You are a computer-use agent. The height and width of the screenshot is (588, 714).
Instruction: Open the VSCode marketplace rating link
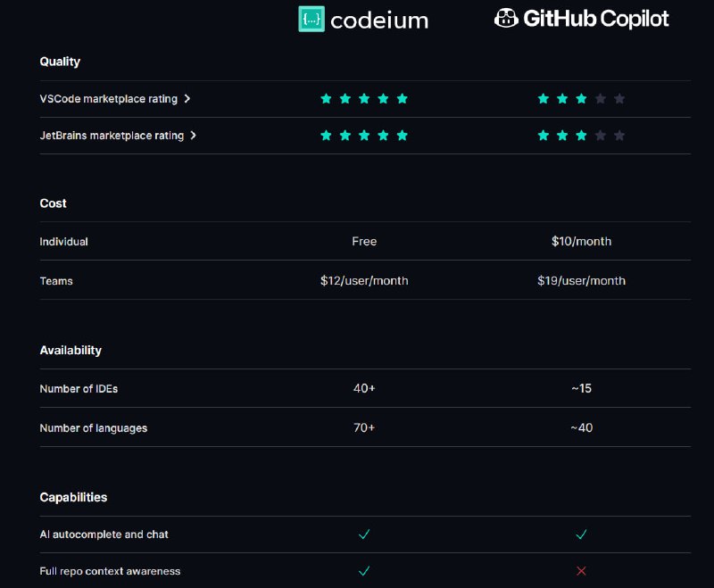click(108, 99)
